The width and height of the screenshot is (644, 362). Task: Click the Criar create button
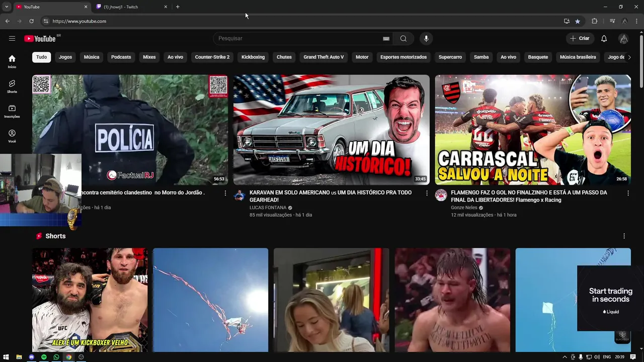point(579,39)
